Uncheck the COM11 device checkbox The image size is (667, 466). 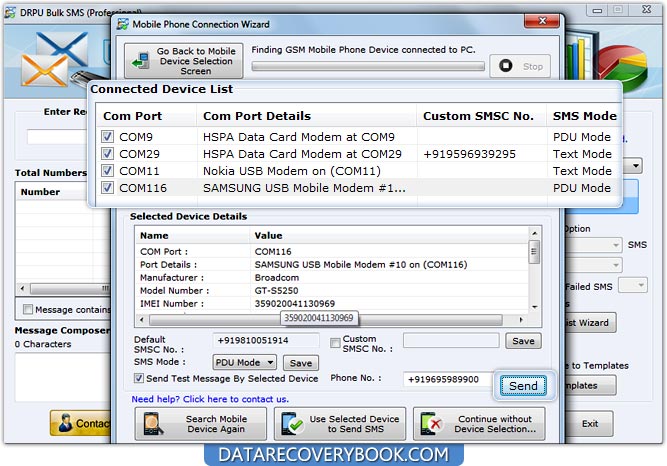(107, 171)
